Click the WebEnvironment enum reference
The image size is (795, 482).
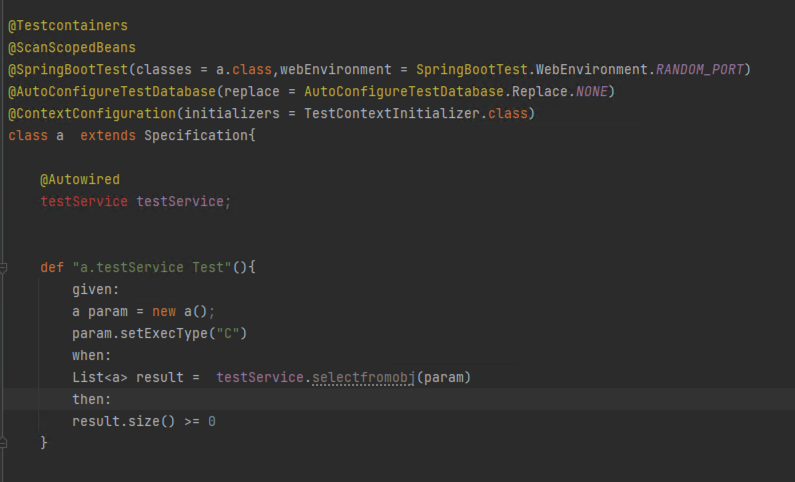[592, 69]
